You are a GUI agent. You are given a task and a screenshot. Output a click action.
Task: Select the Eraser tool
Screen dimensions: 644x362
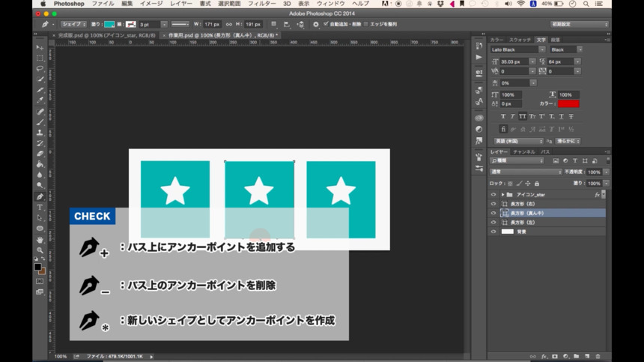click(40, 154)
